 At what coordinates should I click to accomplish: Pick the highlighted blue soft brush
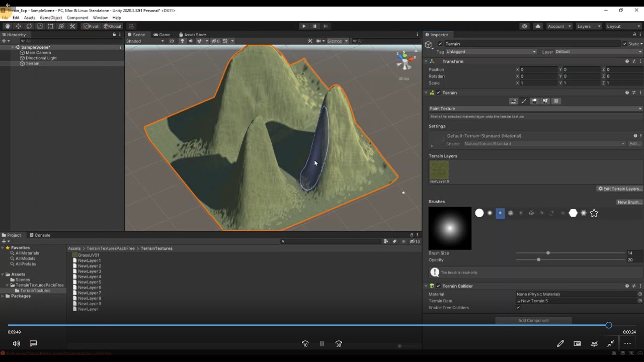[x=500, y=213]
